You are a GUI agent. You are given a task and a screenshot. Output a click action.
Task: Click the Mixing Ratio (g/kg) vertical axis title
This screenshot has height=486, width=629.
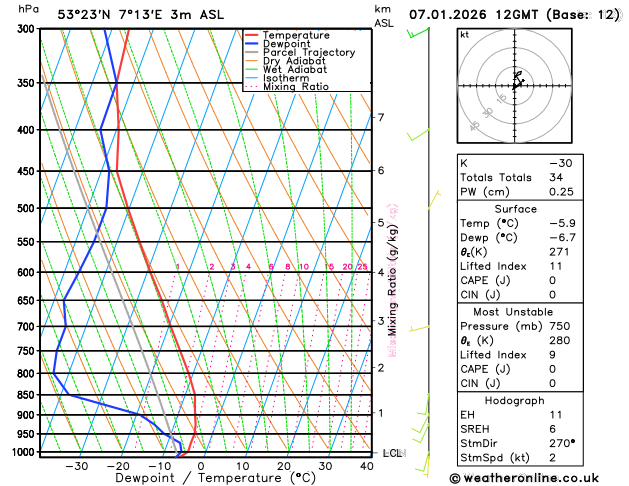pos(392,280)
